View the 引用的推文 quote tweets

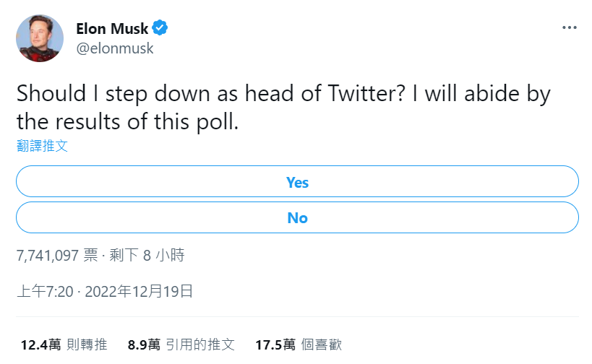[200, 344]
